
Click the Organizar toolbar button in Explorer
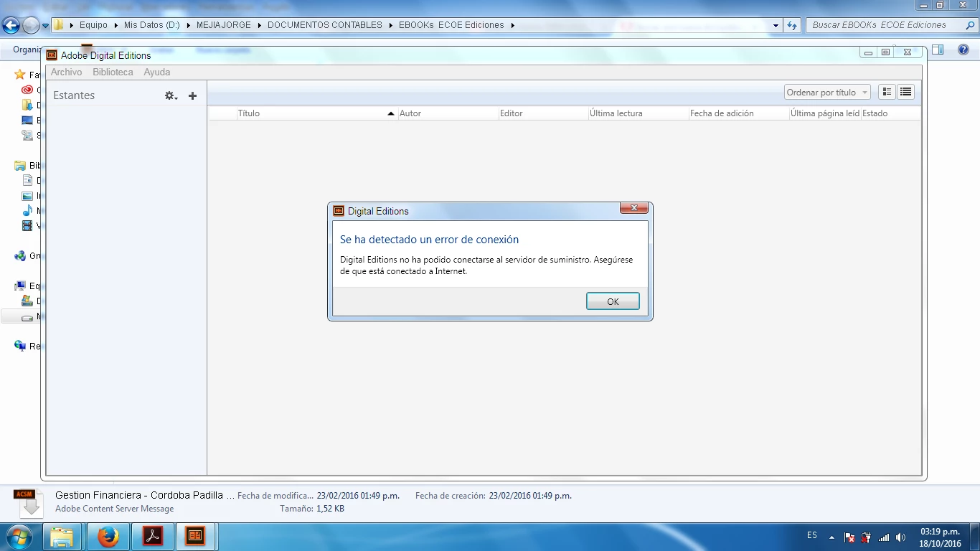click(x=29, y=50)
